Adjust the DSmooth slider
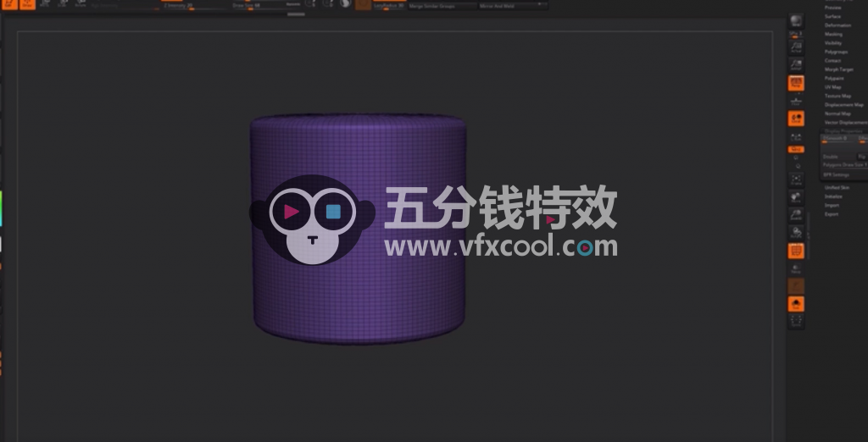The height and width of the screenshot is (442, 868). pyautogui.click(x=838, y=139)
